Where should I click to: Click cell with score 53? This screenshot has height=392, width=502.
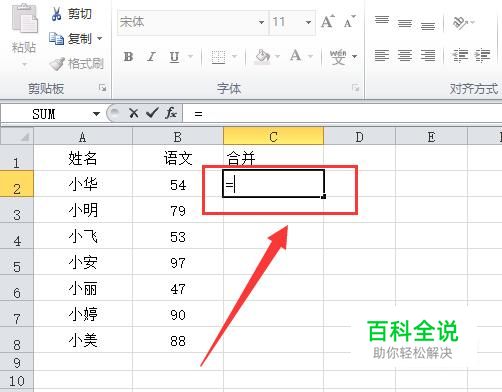[x=178, y=237]
